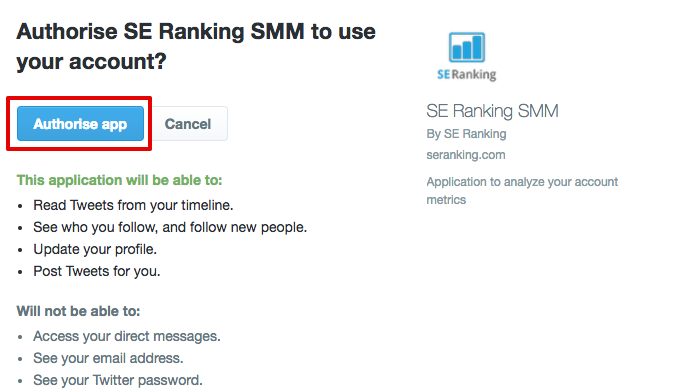
Task: Click the SE Ranking logo wordmark text
Action: tap(467, 75)
